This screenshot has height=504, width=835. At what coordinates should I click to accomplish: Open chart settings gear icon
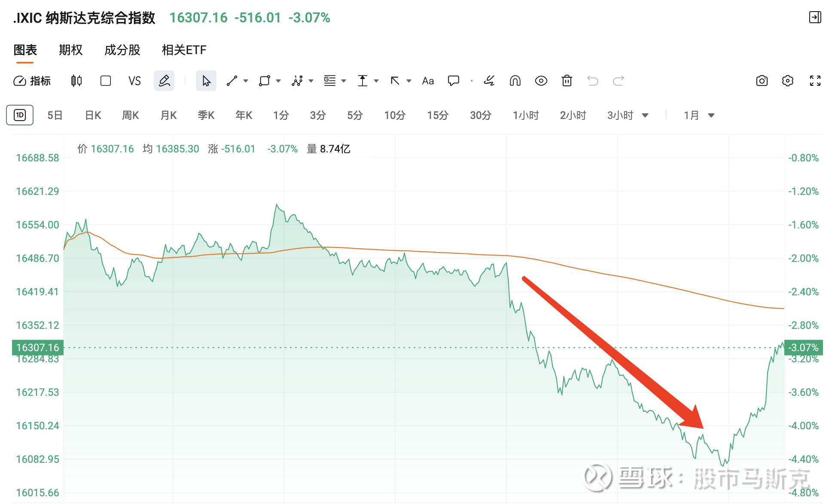point(788,81)
